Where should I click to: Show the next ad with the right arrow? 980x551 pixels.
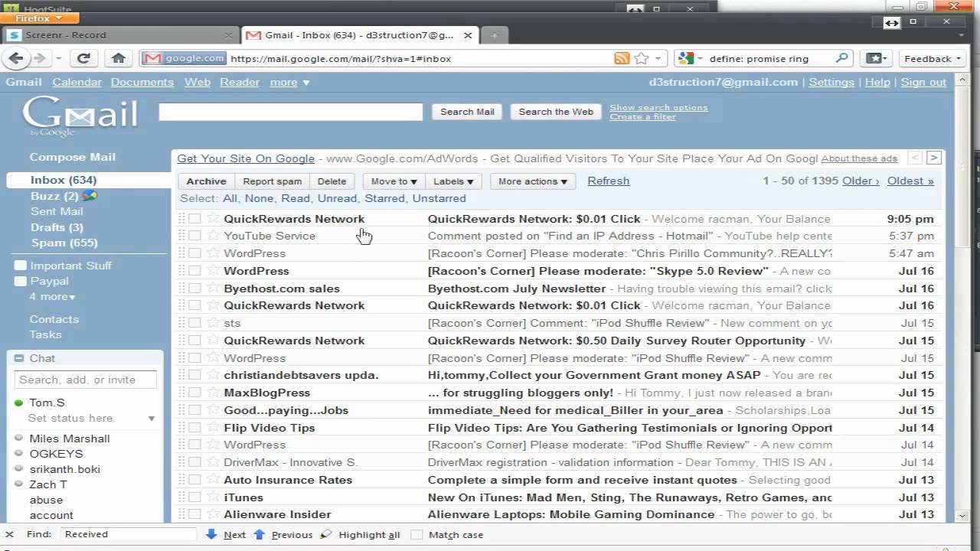(933, 158)
